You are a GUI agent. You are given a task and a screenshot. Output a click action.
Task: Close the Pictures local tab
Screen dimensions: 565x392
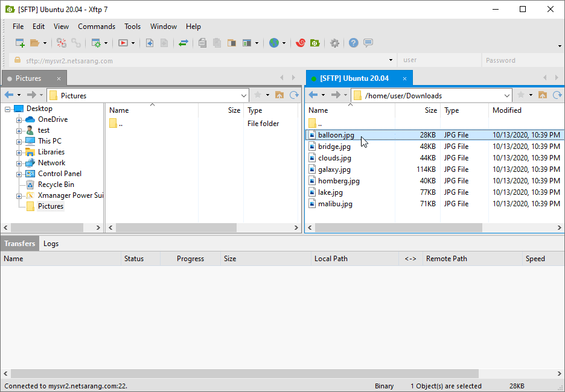coord(59,78)
